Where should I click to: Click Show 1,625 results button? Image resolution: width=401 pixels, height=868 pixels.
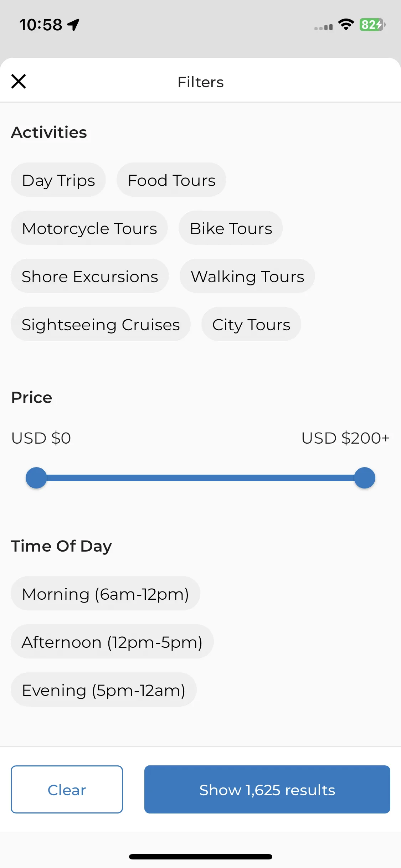(267, 789)
